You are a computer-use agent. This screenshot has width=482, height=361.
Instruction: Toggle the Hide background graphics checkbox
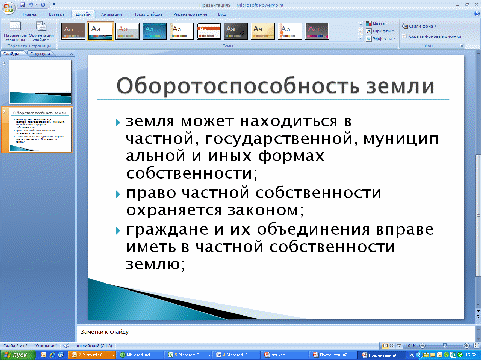pos(404,36)
